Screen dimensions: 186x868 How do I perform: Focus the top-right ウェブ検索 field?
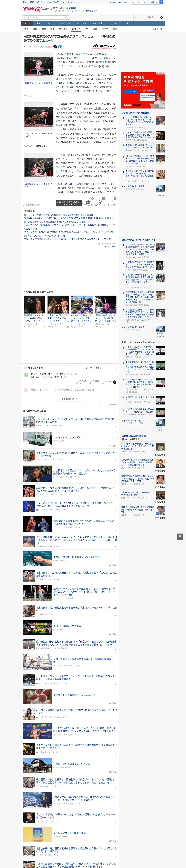coord(145,2)
